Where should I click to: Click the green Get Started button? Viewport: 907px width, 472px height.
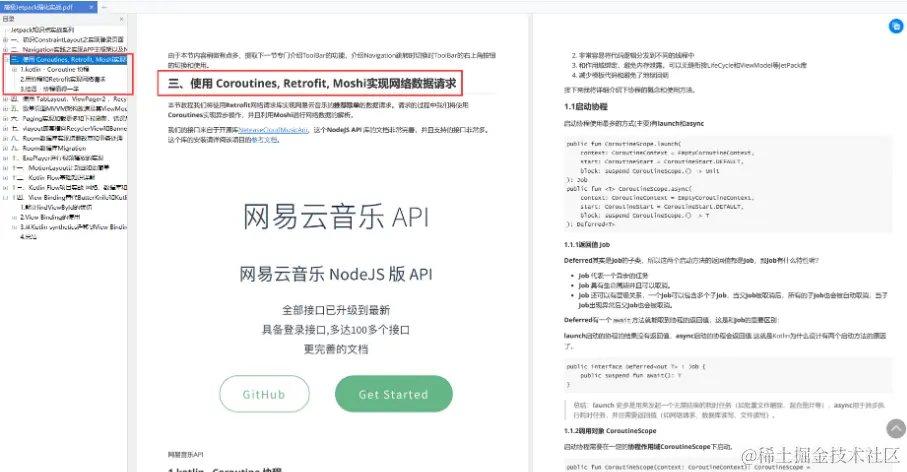click(x=393, y=394)
